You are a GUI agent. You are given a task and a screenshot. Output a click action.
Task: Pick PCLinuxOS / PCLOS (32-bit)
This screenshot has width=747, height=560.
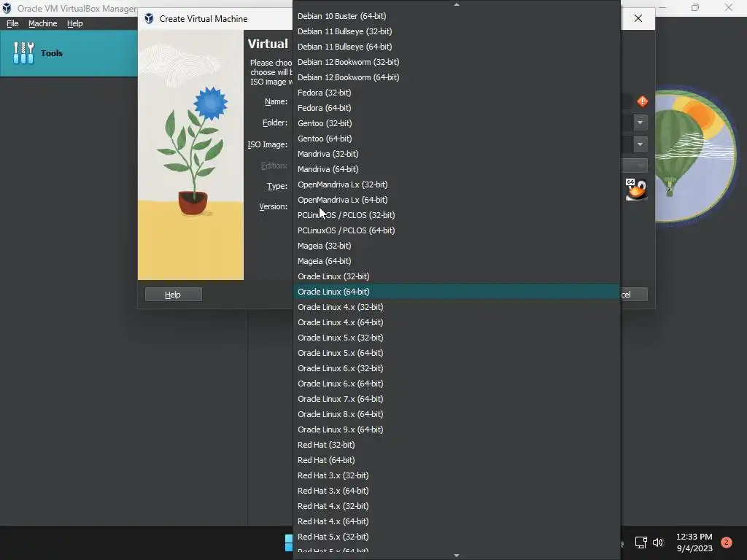457,215
